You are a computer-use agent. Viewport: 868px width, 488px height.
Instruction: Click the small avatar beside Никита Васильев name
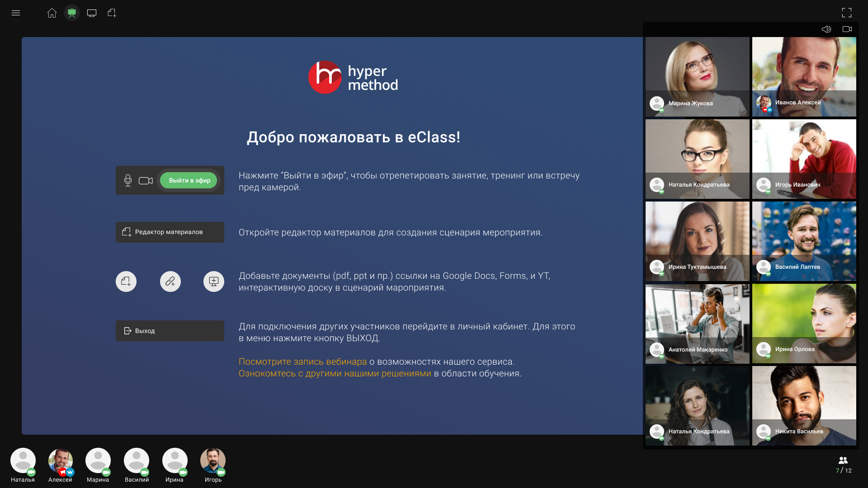click(764, 432)
